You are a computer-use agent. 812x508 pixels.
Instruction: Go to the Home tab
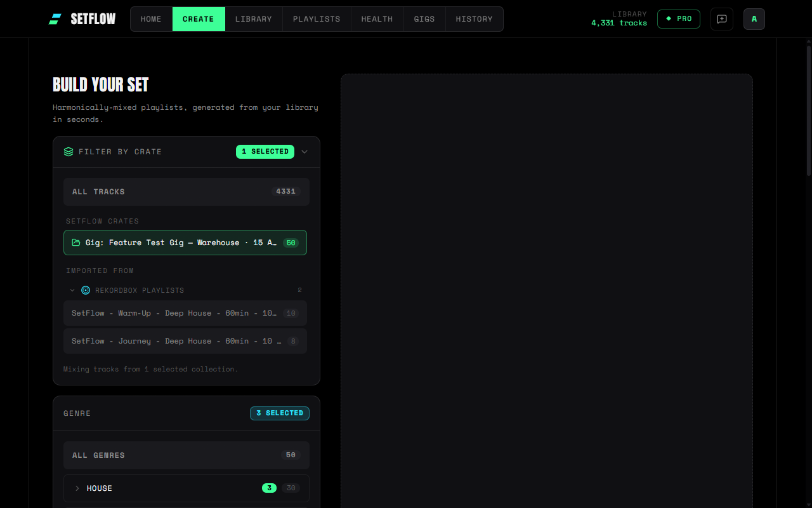(151, 19)
